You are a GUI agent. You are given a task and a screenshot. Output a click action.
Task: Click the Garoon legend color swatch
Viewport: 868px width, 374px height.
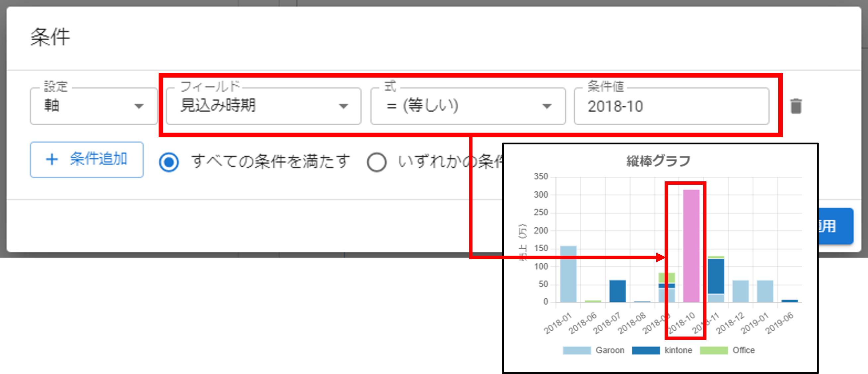point(577,350)
